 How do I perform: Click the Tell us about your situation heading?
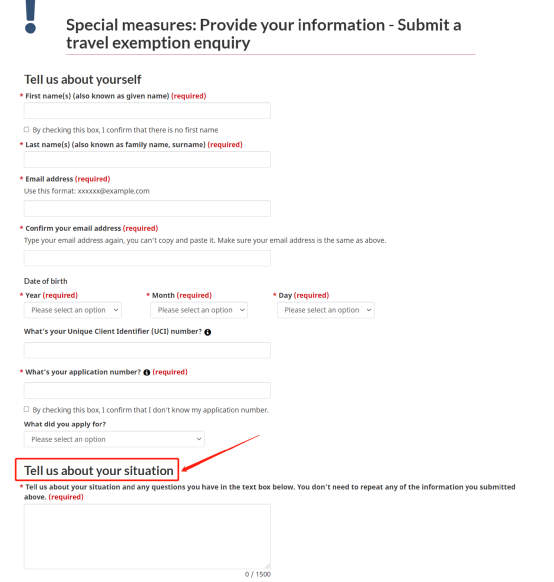(x=99, y=471)
